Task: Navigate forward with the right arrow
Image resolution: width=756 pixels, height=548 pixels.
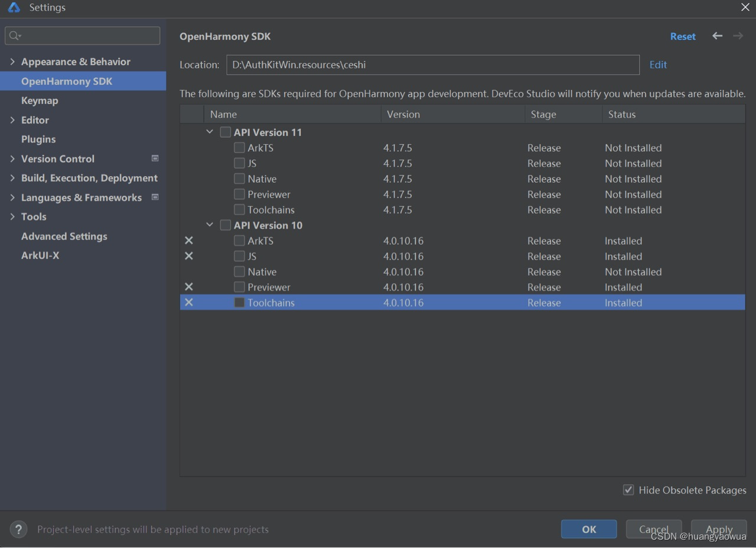Action: 738,36
